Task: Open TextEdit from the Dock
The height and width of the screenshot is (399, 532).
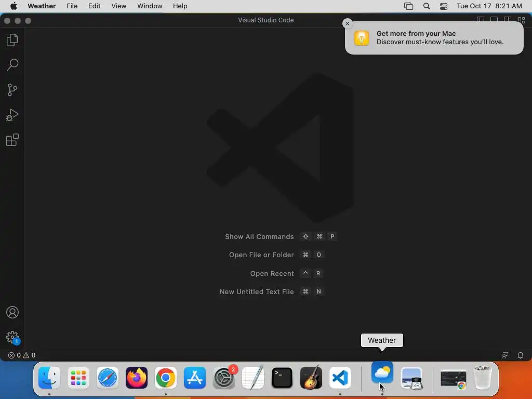Action: pyautogui.click(x=253, y=378)
